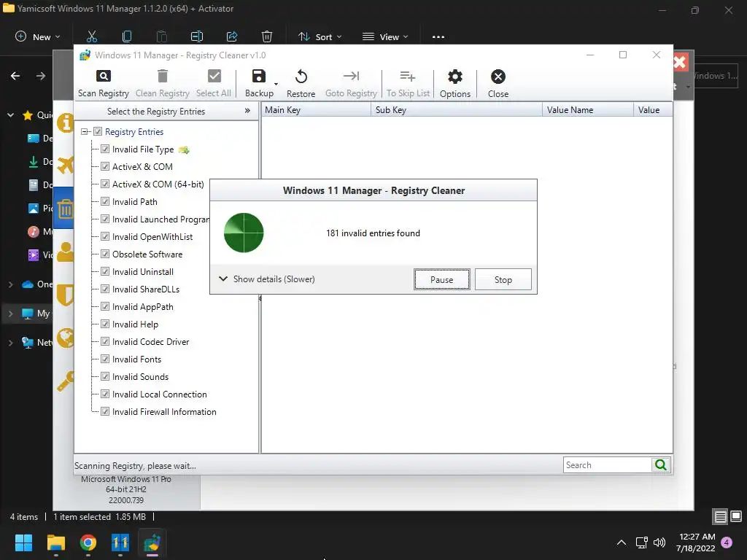This screenshot has width=747, height=560.
Task: Click the Rename icon in Explorer
Action: pos(197,36)
